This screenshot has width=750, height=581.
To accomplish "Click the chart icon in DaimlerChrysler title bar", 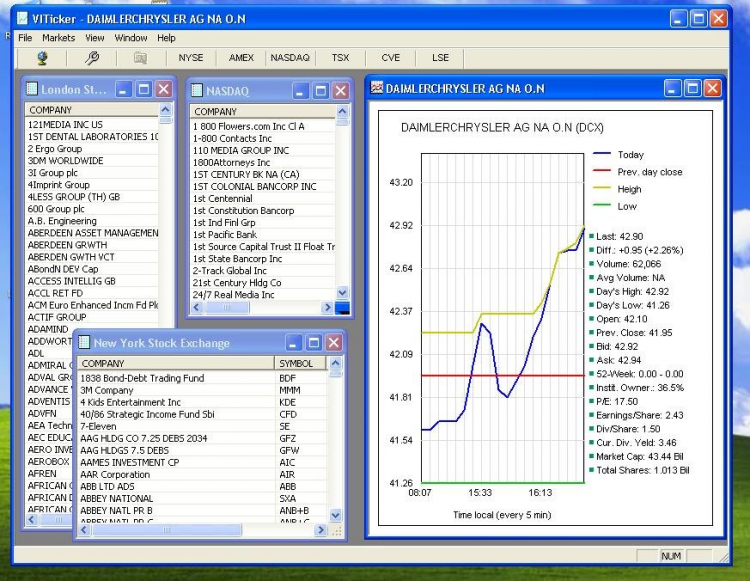I will 376,88.
